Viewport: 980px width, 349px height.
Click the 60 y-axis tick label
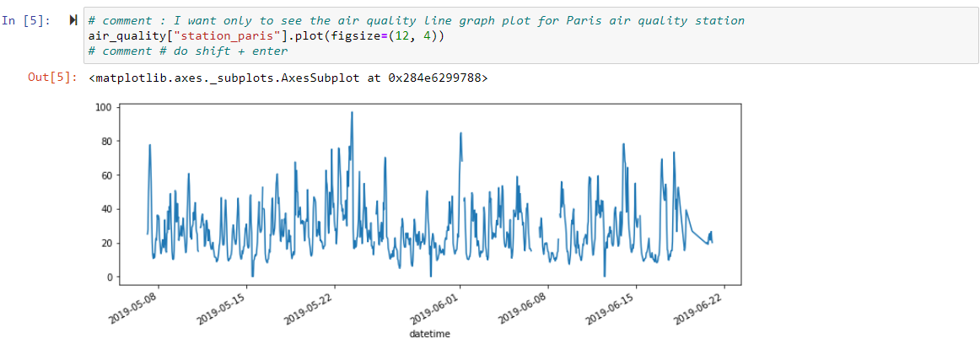pyautogui.click(x=106, y=175)
